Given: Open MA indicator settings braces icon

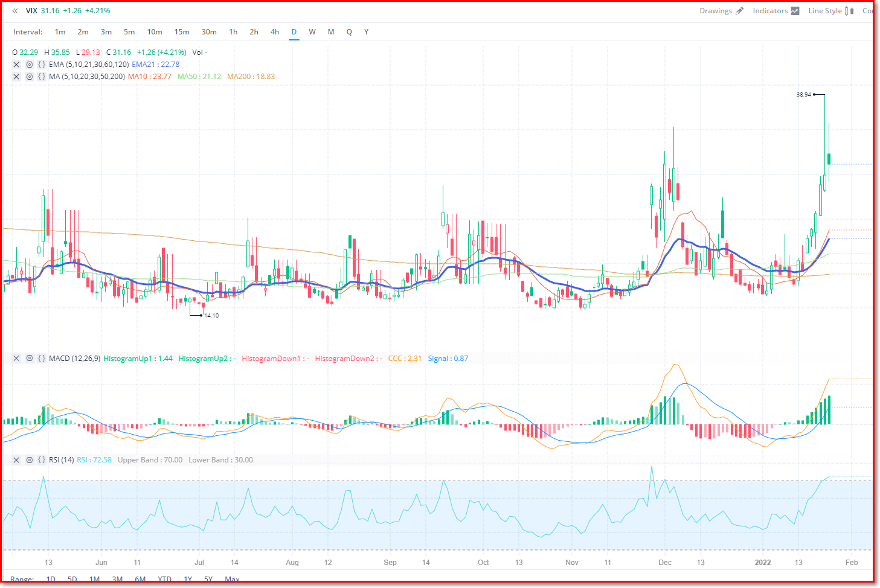Looking at the screenshot, I should click(42, 77).
